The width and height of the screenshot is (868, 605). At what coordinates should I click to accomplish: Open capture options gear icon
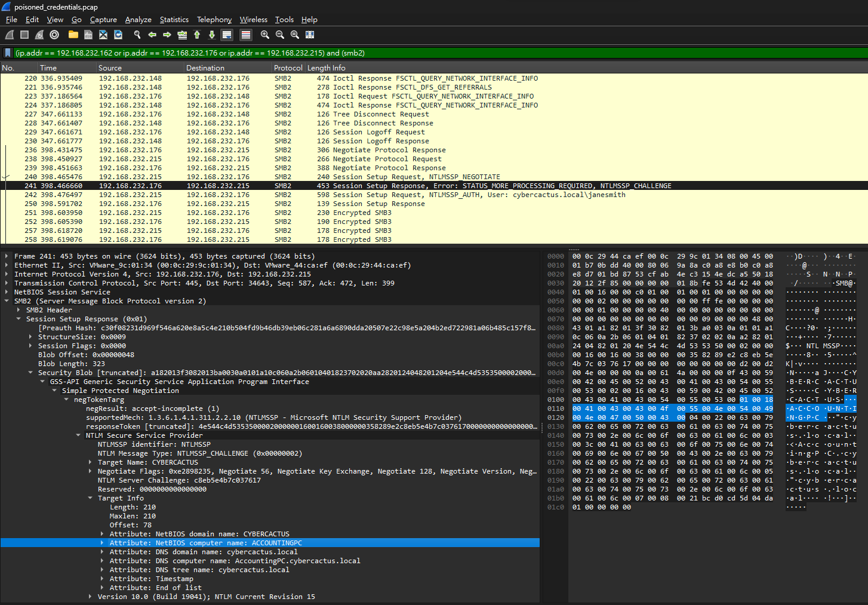54,35
